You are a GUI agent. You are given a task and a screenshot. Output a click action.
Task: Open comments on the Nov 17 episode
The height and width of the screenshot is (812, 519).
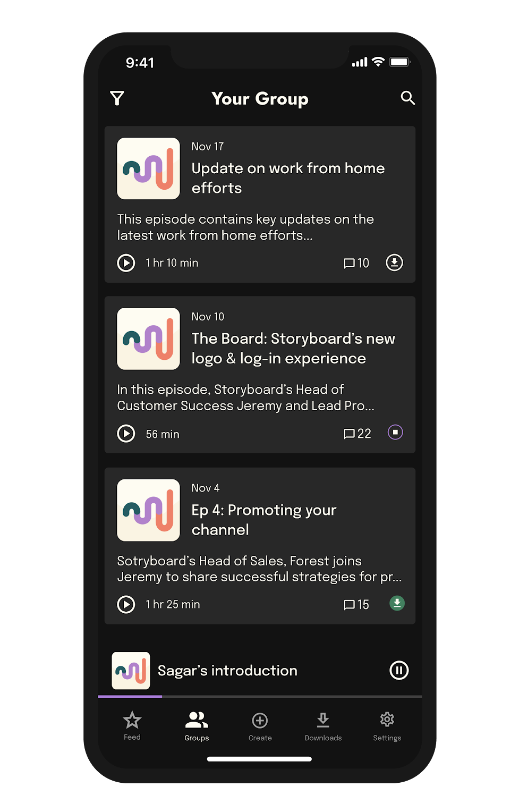(x=356, y=263)
